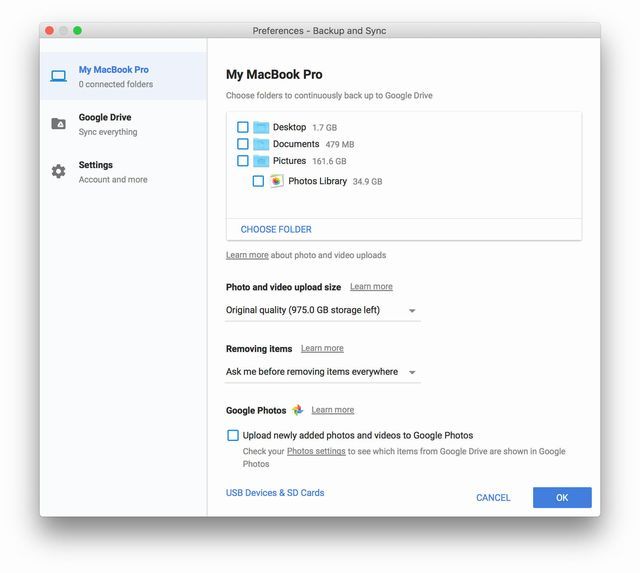Tick the Pictures folder checkbox

click(x=243, y=161)
